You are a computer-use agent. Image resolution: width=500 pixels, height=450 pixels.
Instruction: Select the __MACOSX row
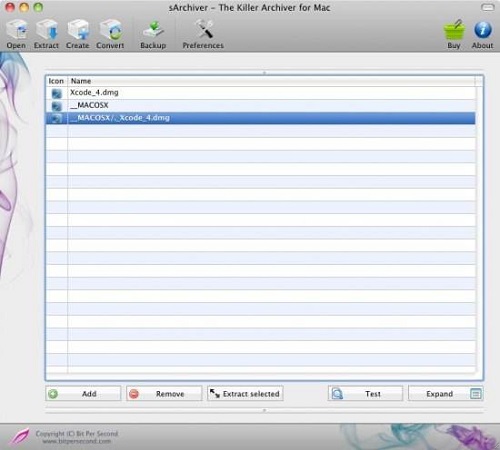(x=261, y=106)
